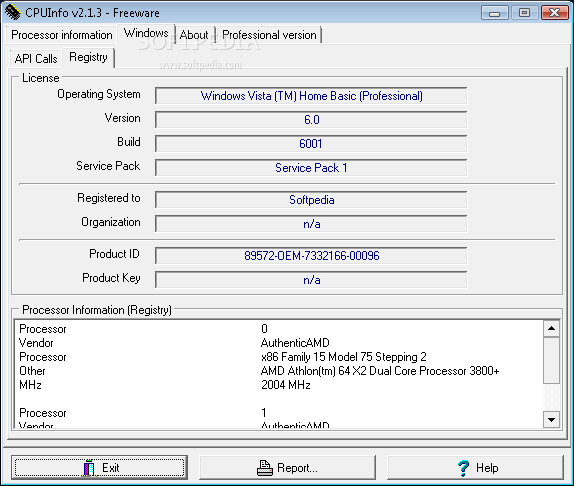This screenshot has height=486, width=574.
Task: Select the AMD Athlon 64 X2 row
Action: (278, 371)
